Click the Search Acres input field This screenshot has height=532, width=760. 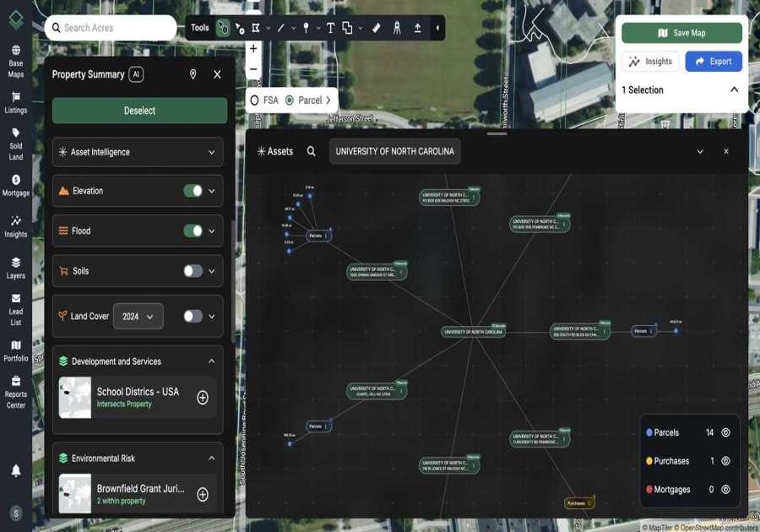111,27
